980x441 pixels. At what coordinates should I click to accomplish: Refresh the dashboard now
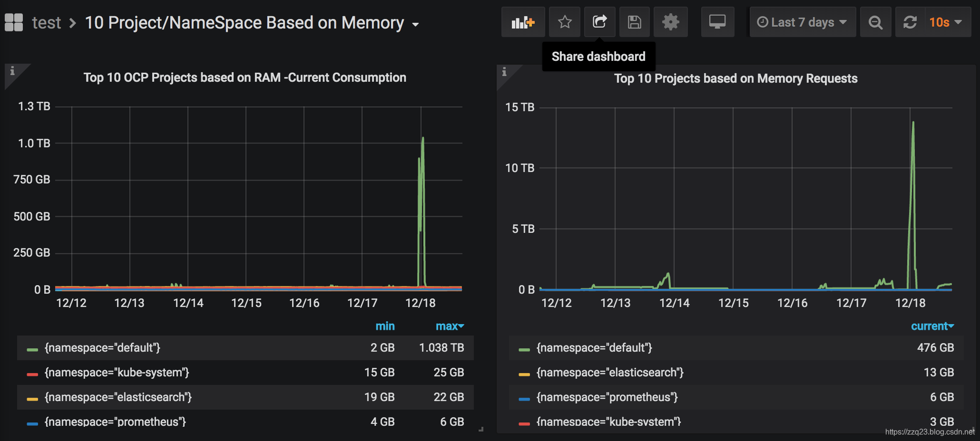pyautogui.click(x=910, y=22)
